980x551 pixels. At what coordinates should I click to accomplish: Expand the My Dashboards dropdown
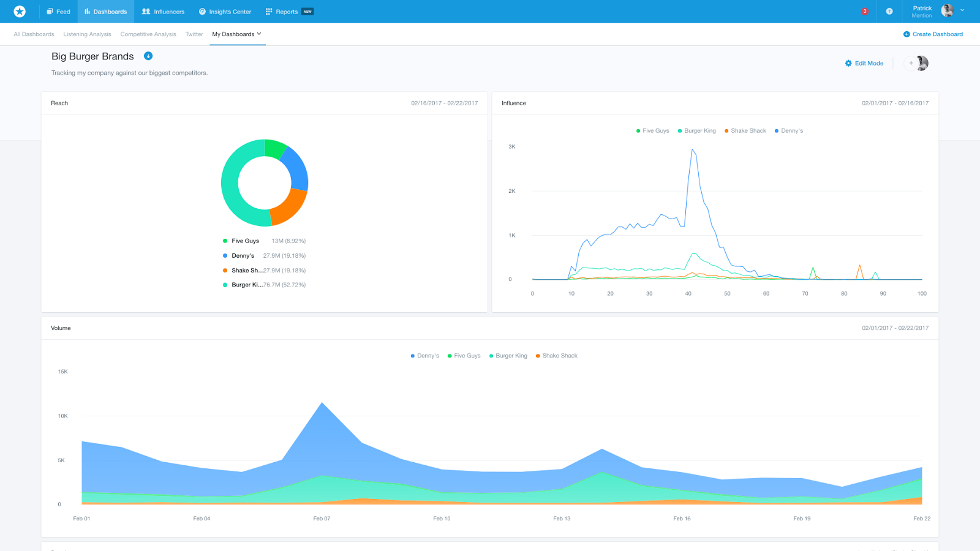(236, 34)
